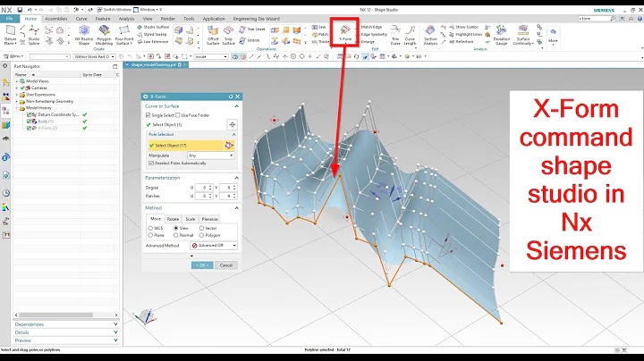Open the Menu dropdown
This screenshot has width=644, height=361.
pyautogui.click(x=13, y=56)
